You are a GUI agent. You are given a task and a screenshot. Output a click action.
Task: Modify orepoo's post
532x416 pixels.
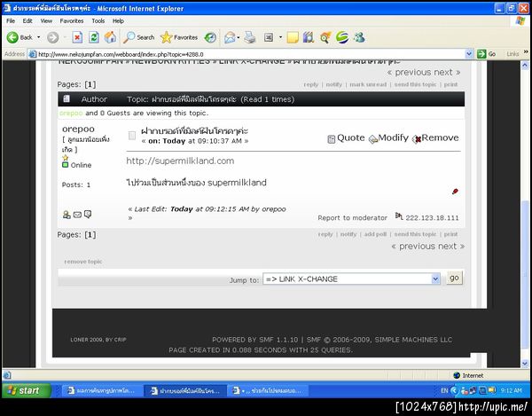click(389, 138)
